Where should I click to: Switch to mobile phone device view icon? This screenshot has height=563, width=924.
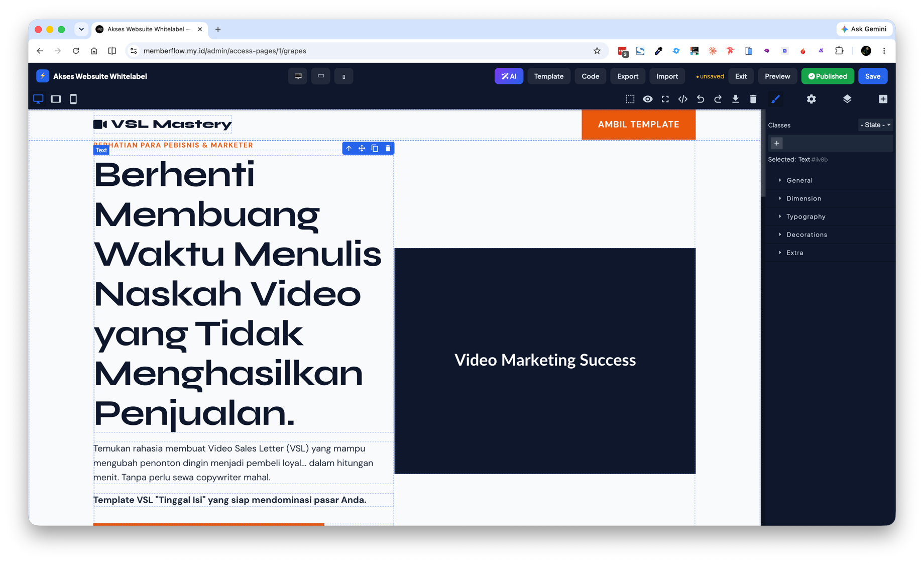[73, 99]
